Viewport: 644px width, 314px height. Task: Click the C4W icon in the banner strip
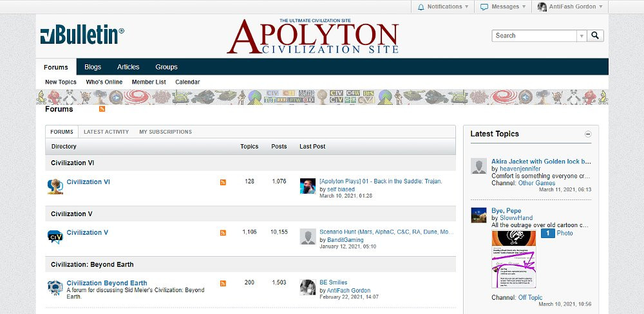click(353, 93)
